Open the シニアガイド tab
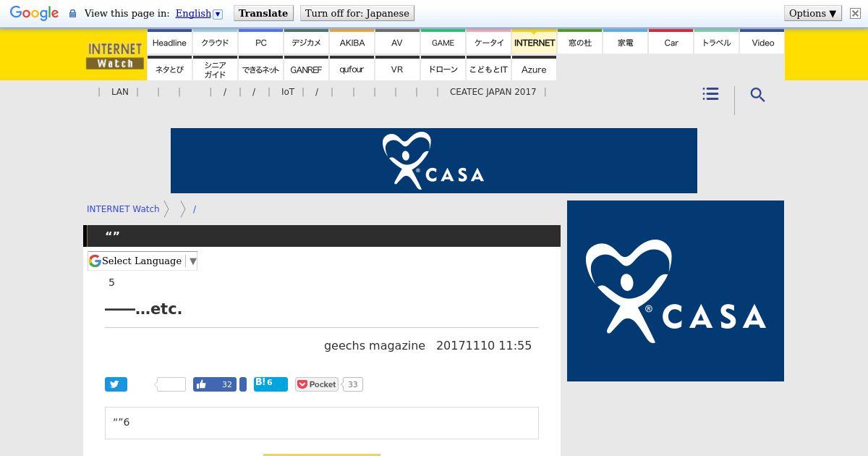Screen dimensions: 868x456 [215, 69]
